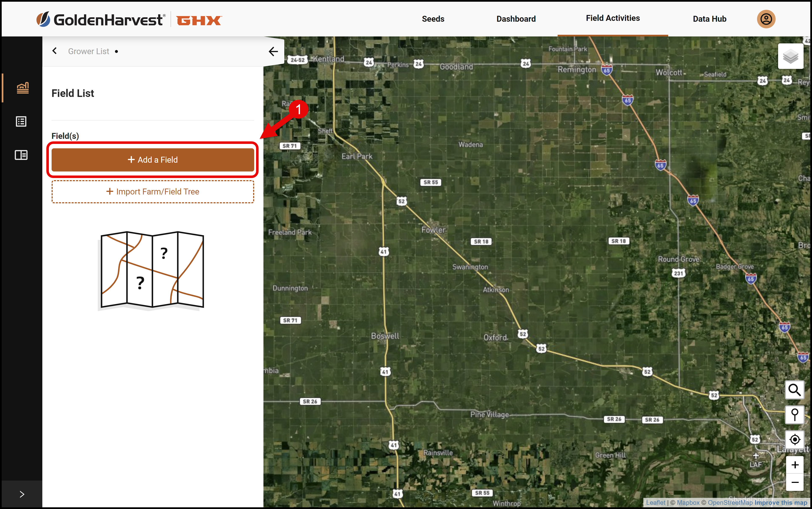Go to the Dashboard tab
812x509 pixels.
(516, 19)
